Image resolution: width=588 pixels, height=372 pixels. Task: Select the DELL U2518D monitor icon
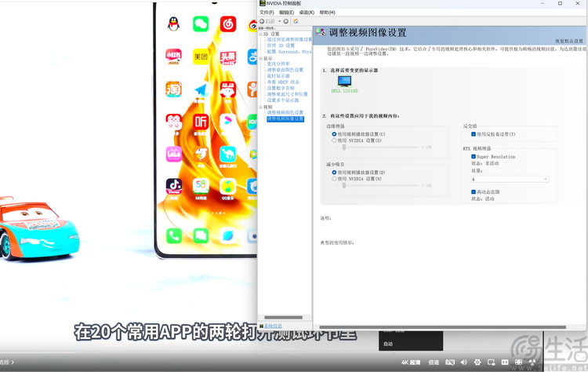(344, 81)
